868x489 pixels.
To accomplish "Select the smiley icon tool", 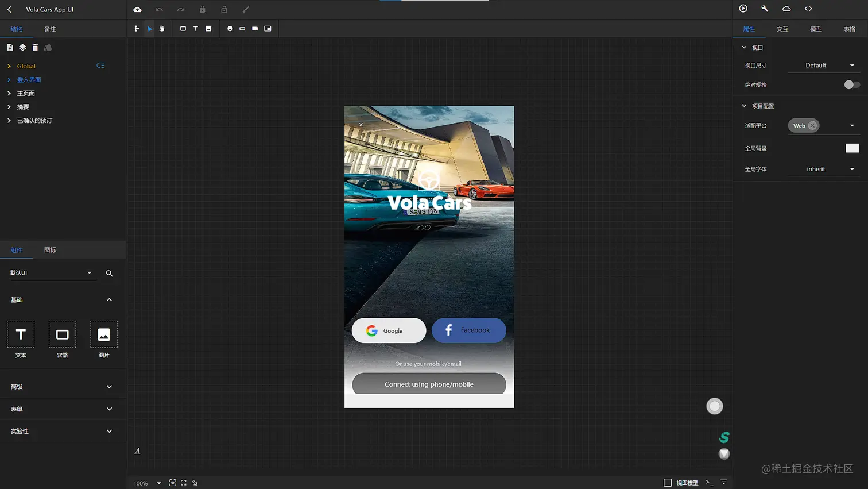I will point(230,28).
